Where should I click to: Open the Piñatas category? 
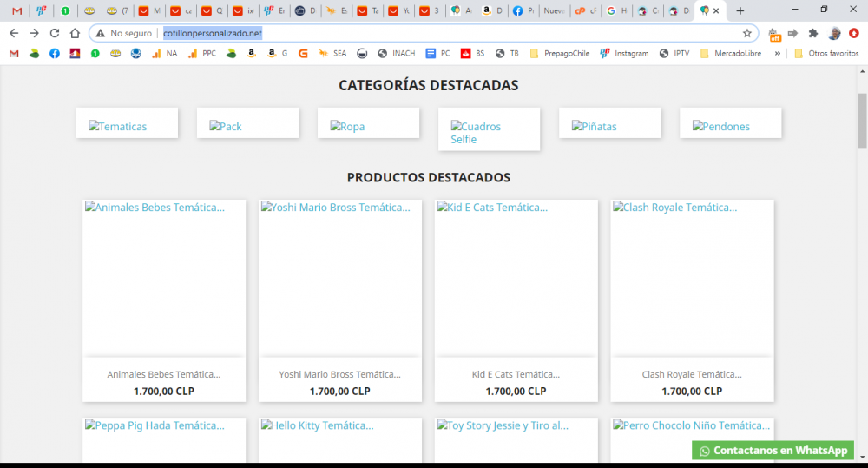coord(610,123)
